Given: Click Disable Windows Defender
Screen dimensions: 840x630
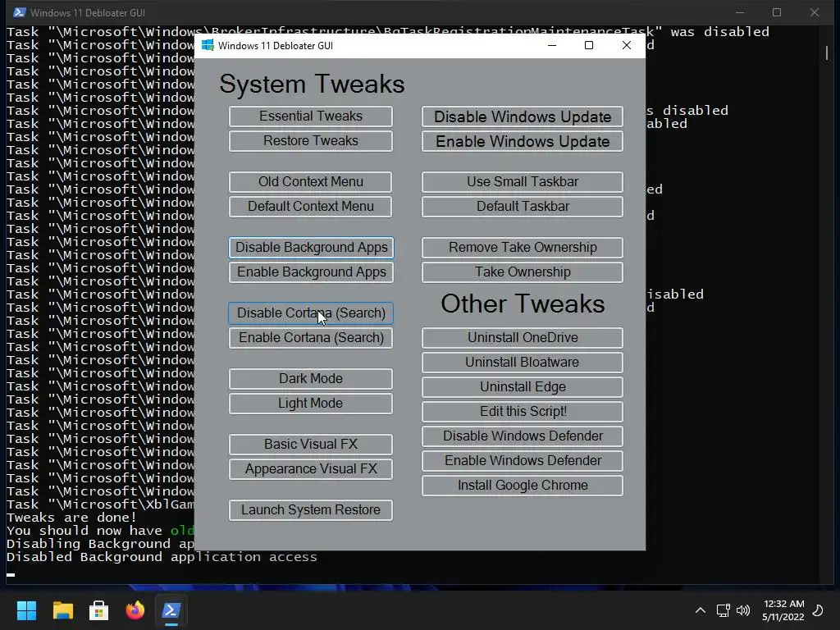Looking at the screenshot, I should (523, 436).
